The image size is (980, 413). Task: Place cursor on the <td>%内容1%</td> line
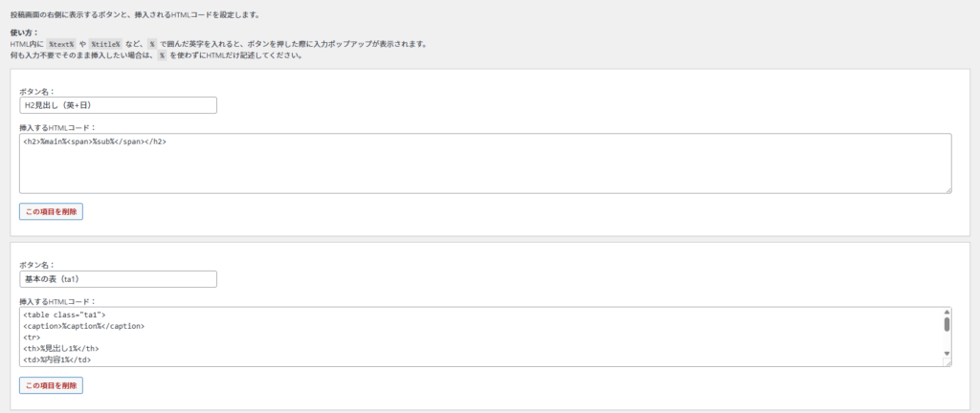pos(59,360)
